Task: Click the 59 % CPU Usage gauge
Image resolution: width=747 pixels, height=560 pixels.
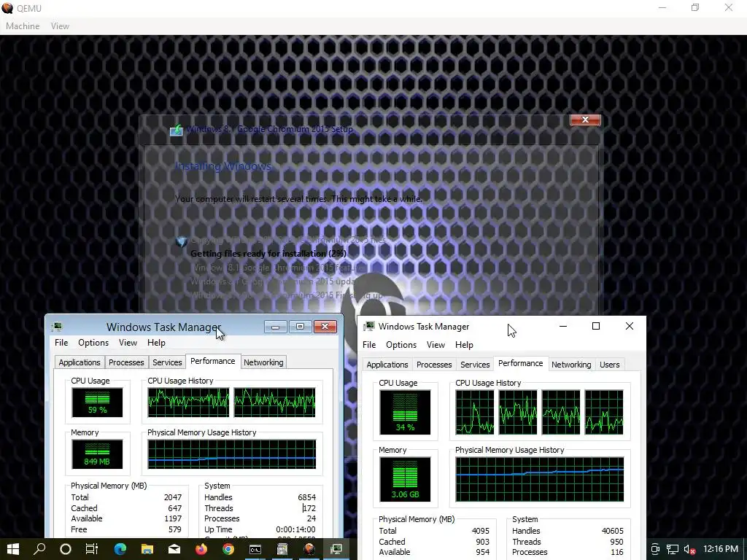Action: 97,402
